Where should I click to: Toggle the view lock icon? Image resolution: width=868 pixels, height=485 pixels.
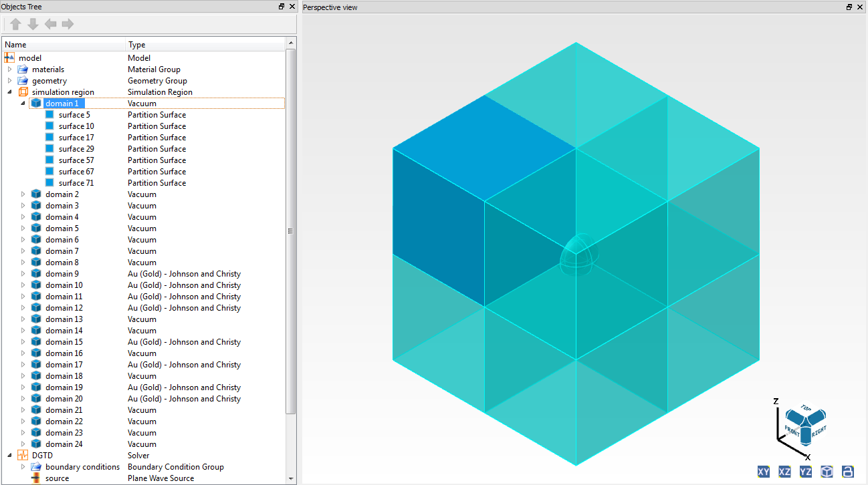[848, 472]
